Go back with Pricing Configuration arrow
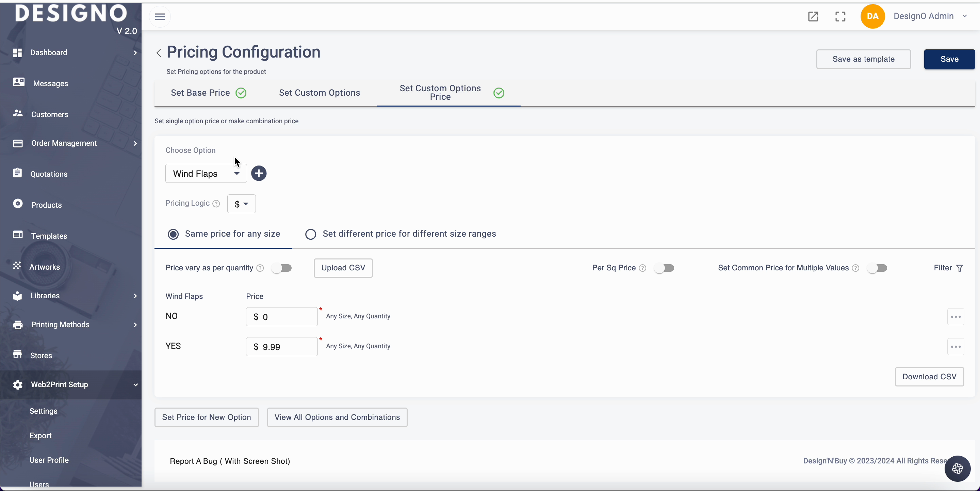 coord(159,52)
